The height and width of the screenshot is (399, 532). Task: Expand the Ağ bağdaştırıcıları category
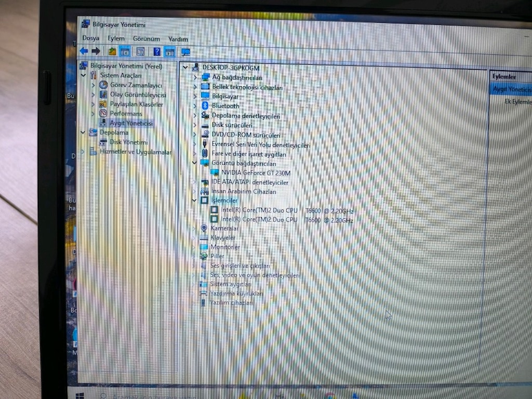[x=195, y=77]
